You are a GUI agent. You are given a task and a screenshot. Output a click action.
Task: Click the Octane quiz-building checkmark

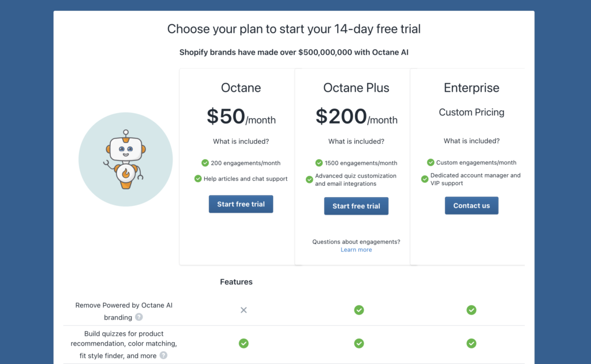click(244, 343)
